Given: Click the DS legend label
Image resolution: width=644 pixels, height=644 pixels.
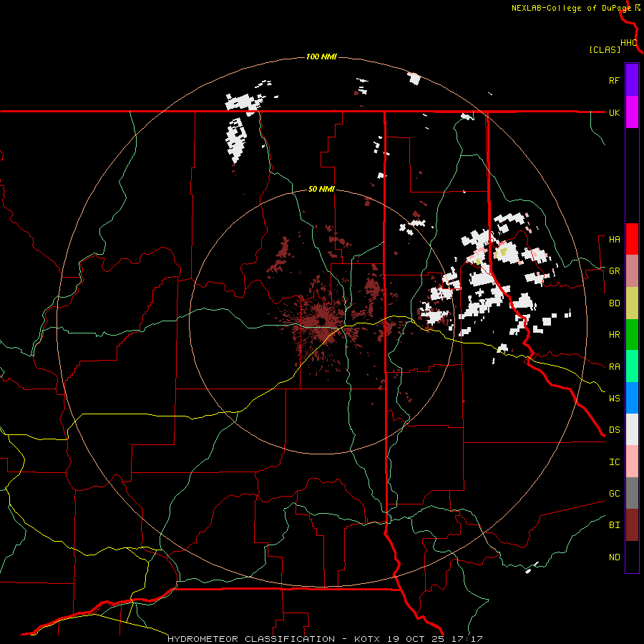Looking at the screenshot, I should [x=614, y=430].
